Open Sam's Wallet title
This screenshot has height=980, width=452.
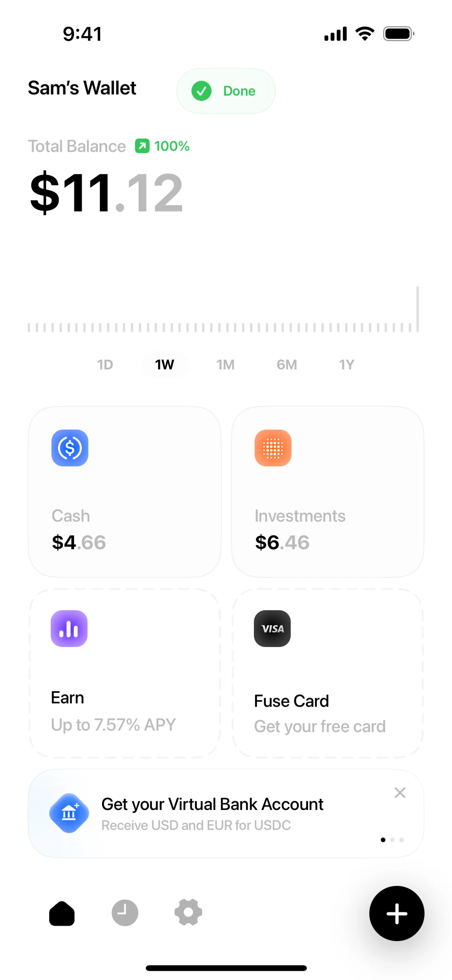click(82, 88)
